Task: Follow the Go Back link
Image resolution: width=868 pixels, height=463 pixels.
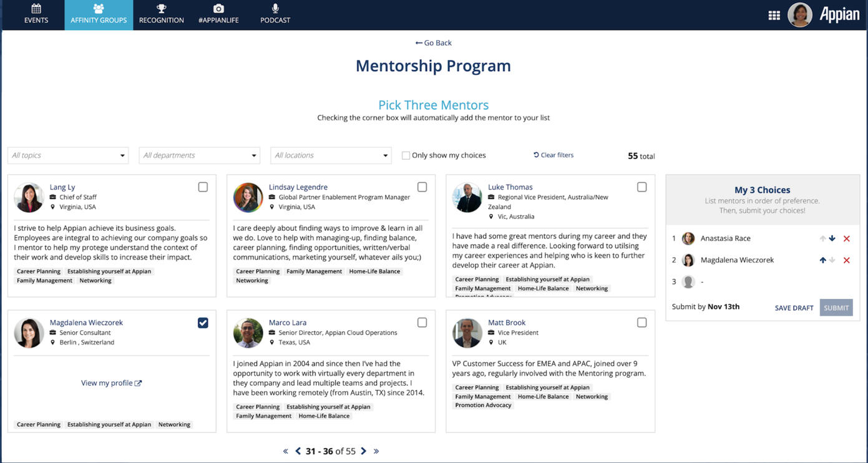Action: click(x=434, y=43)
